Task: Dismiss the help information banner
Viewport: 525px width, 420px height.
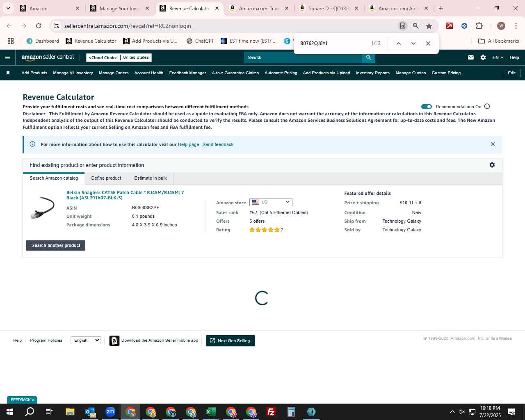Action: 493,144
